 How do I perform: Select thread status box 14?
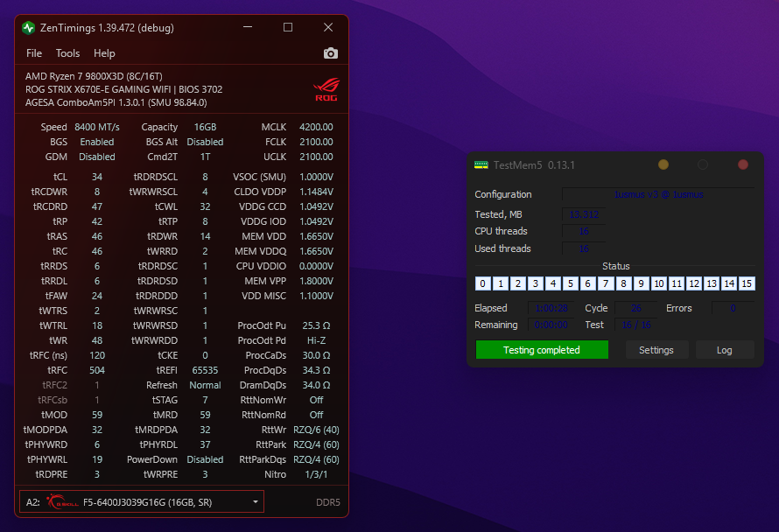click(729, 283)
